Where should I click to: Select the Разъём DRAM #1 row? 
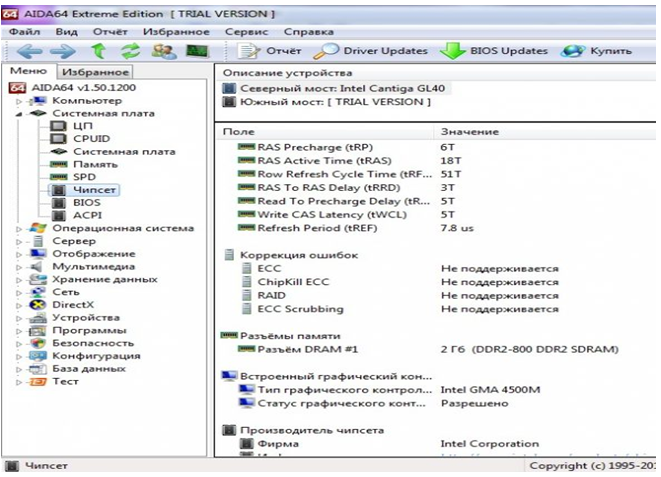click(435, 350)
